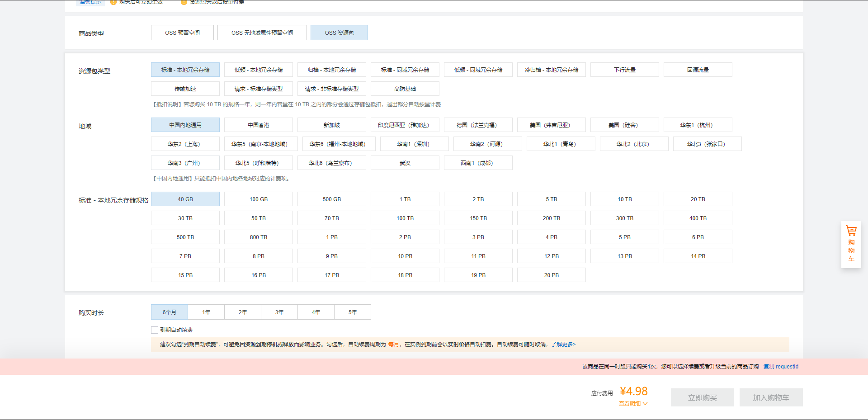Viewport: 868px width, 420px height.
Task: Set purchase duration to 1年
Action: (x=206, y=312)
